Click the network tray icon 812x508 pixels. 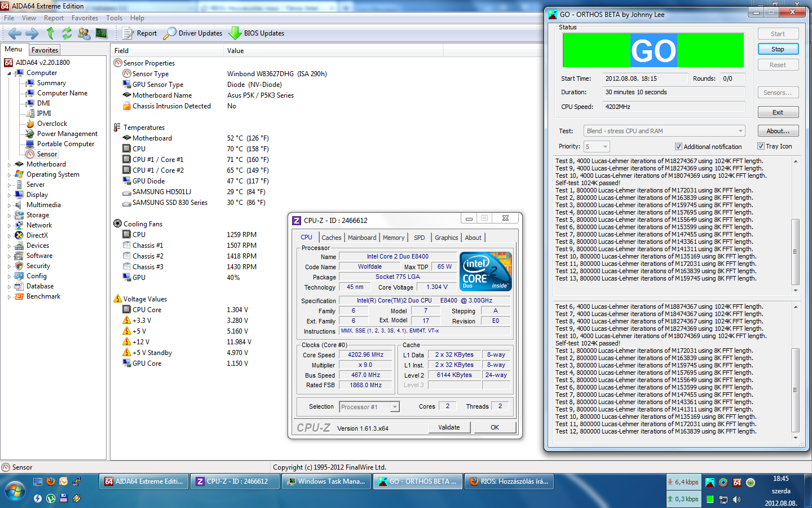pyautogui.click(x=723, y=499)
